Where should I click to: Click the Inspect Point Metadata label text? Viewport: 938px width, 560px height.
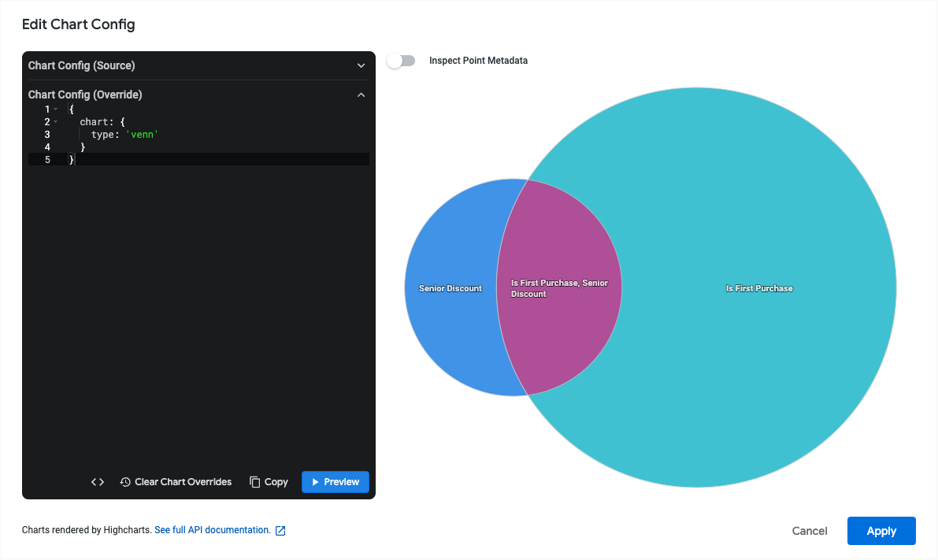[478, 61]
